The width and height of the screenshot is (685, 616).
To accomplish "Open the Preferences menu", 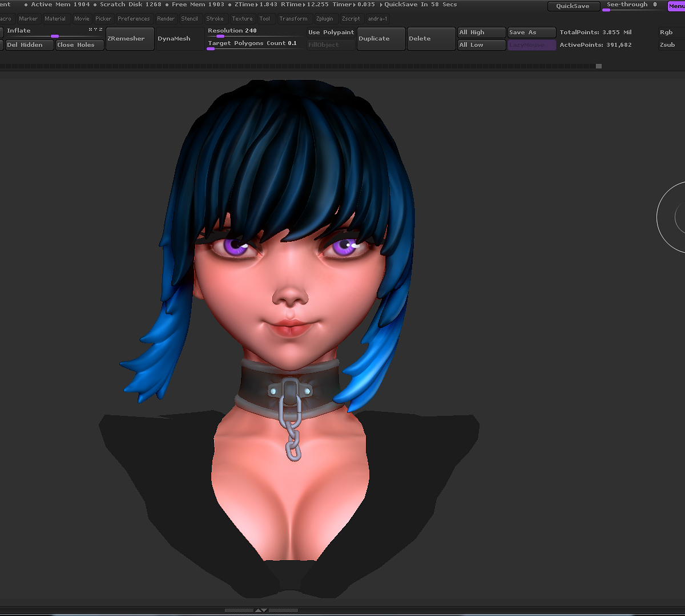I will point(134,19).
